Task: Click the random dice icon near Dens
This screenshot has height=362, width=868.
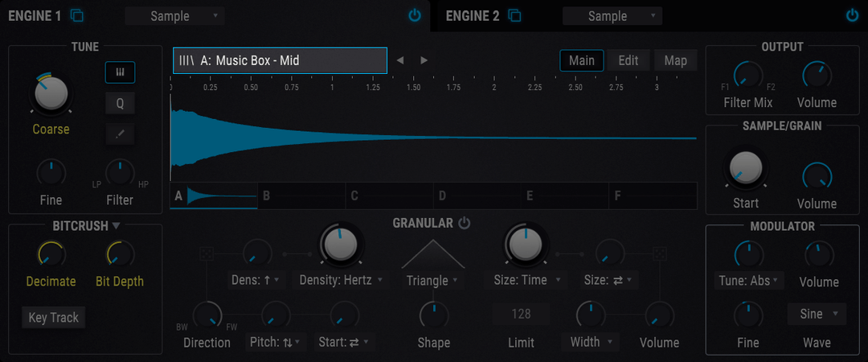Action: 207,254
